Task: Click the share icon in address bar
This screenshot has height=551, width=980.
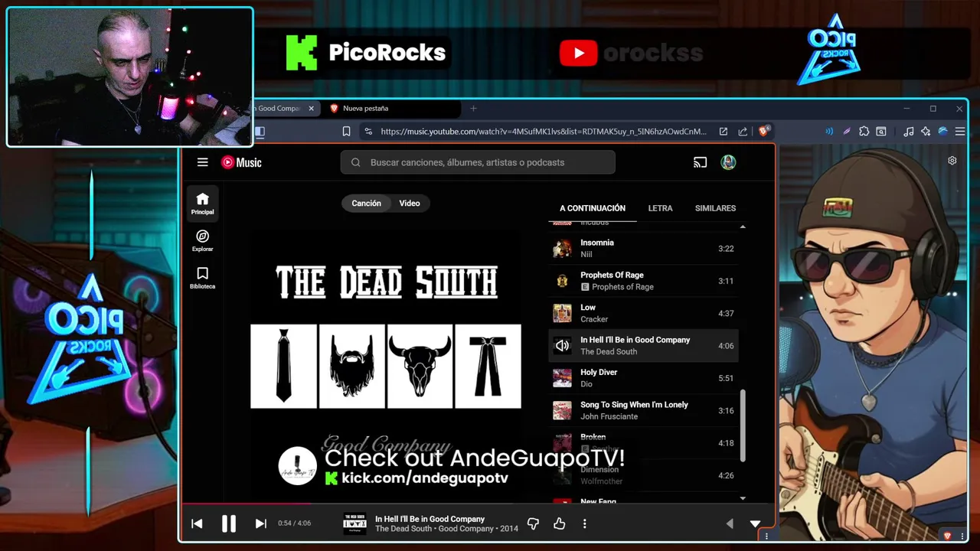Action: pos(743,132)
